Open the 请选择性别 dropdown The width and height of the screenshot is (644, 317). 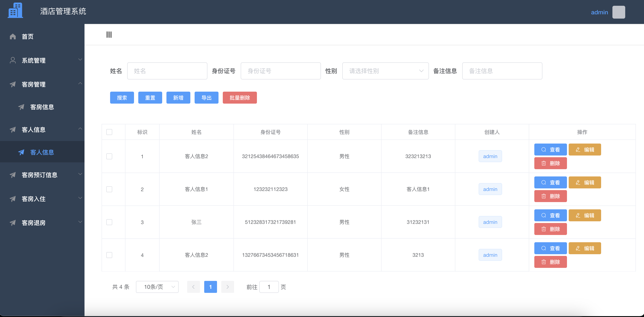[385, 71]
